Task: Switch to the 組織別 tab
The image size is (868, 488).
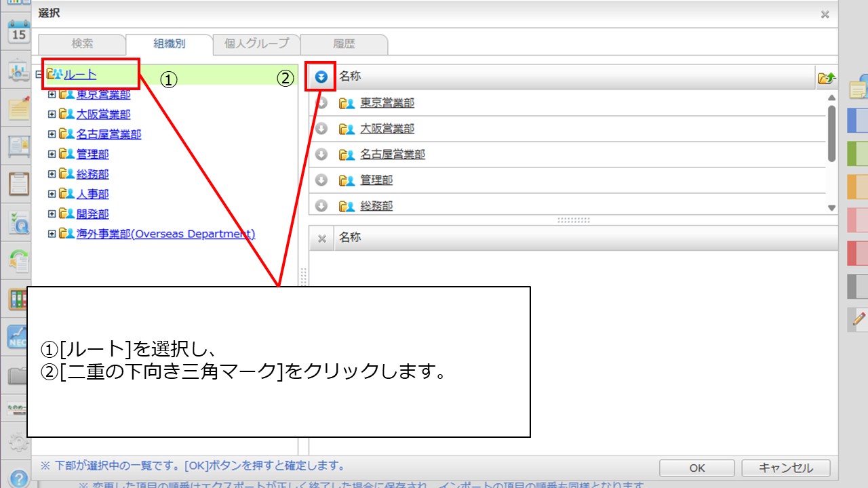Action: tap(169, 44)
